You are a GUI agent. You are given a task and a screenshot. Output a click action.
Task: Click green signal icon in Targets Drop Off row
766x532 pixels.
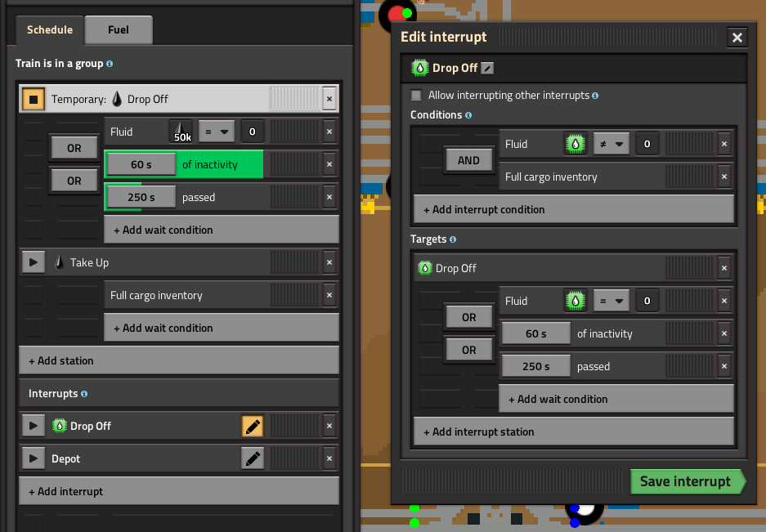[425, 268]
